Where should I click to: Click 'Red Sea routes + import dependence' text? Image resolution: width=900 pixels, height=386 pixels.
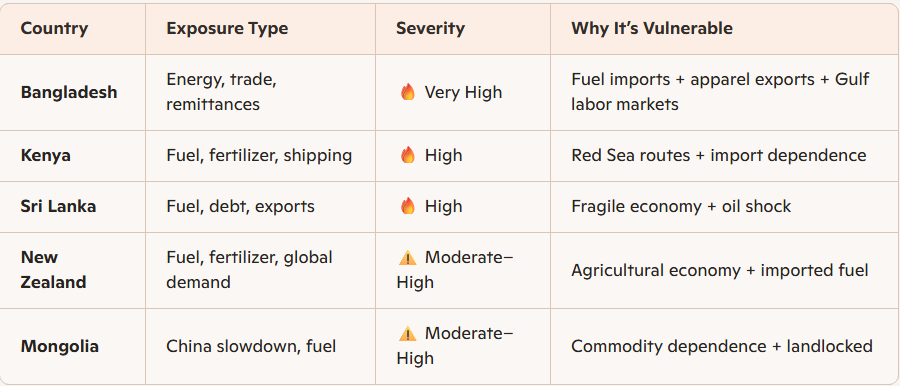719,155
